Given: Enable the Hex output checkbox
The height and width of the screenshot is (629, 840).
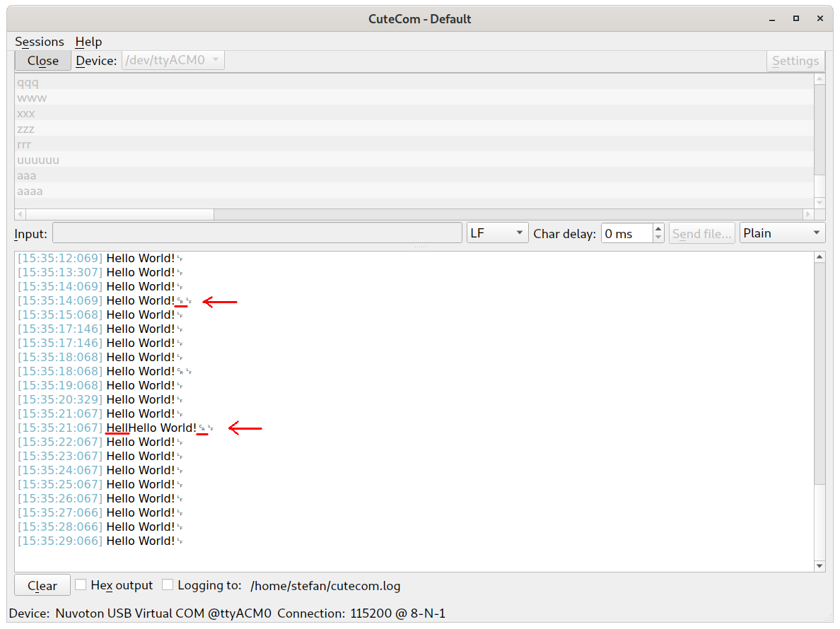Looking at the screenshot, I should point(81,584).
